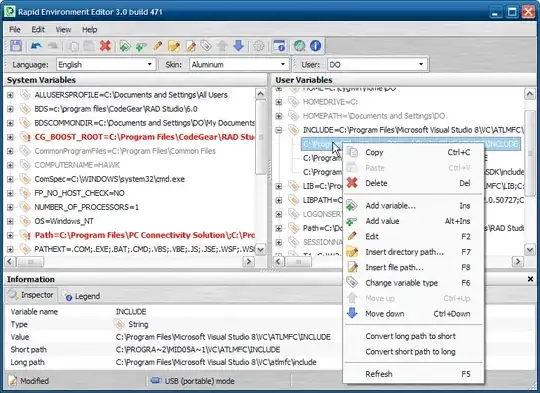Click the Insert directory path toolbar icon
This screenshot has height=393, width=540.
174,46
